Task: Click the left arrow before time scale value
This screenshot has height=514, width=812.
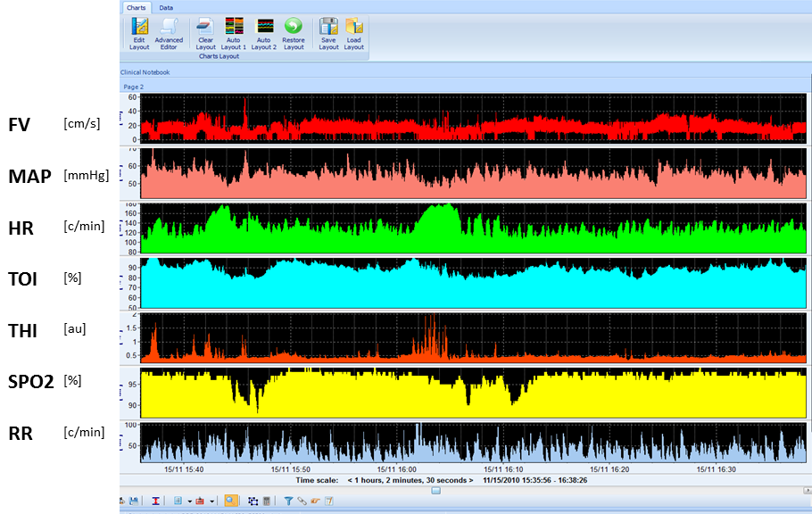Action: pos(349,480)
